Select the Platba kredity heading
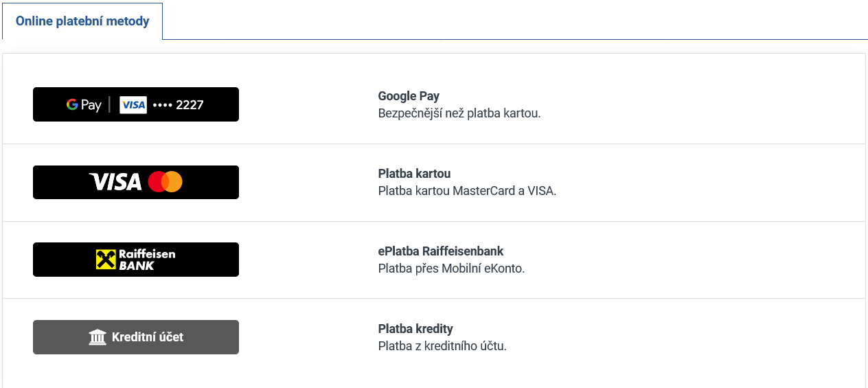The image size is (868, 388). click(x=415, y=329)
